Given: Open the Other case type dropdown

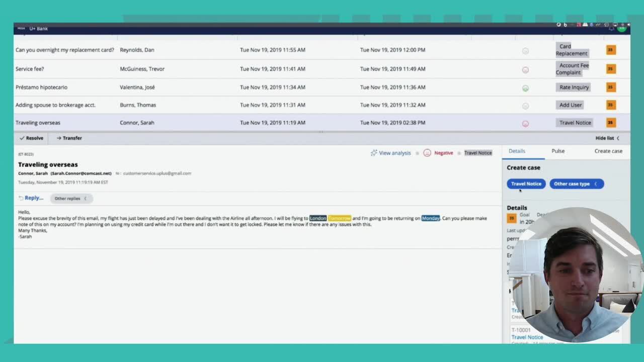Looking at the screenshot, I should [576, 184].
